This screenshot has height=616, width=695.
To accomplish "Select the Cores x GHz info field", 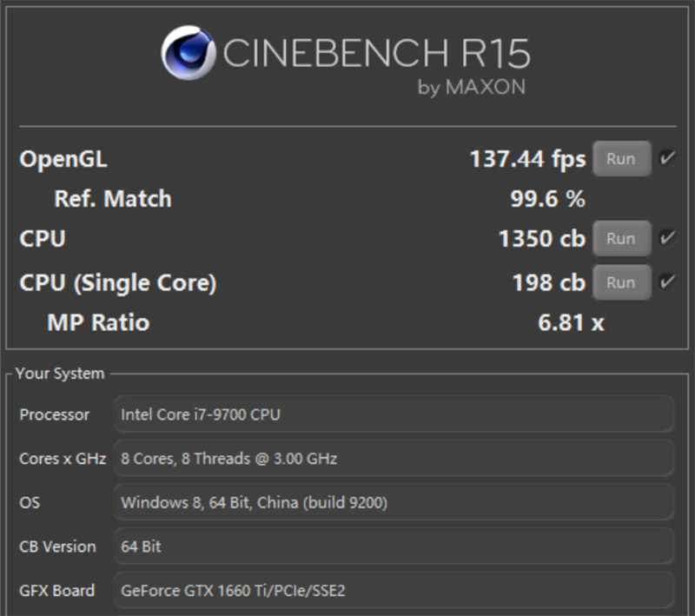I will click(394, 458).
